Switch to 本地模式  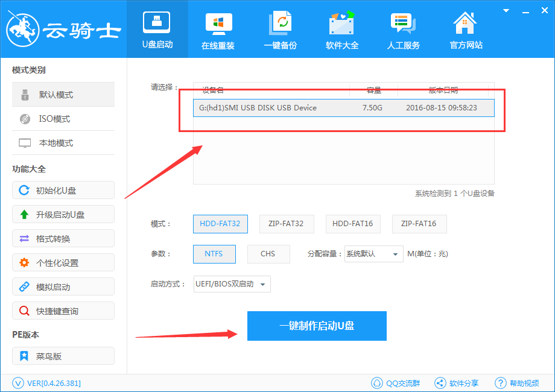pyautogui.click(x=63, y=143)
